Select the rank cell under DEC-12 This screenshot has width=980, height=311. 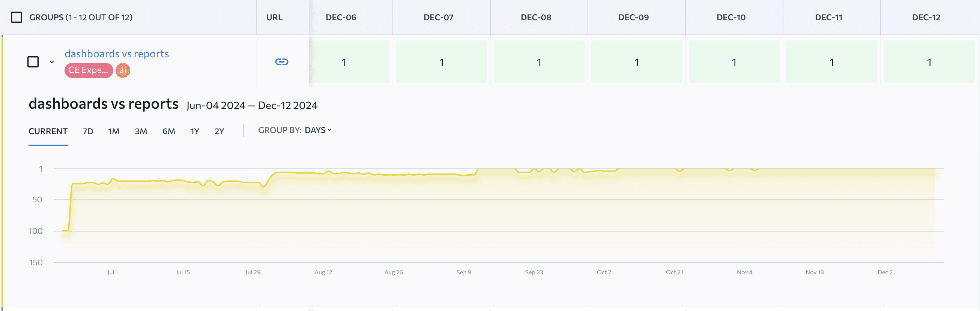929,62
